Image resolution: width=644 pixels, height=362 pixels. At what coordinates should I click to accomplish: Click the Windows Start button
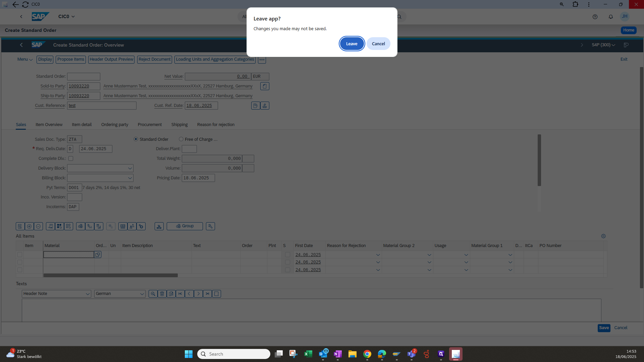[x=189, y=354]
